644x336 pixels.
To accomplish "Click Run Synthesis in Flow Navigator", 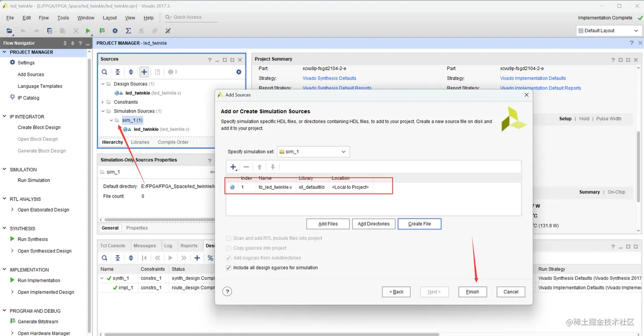I will (x=33, y=239).
